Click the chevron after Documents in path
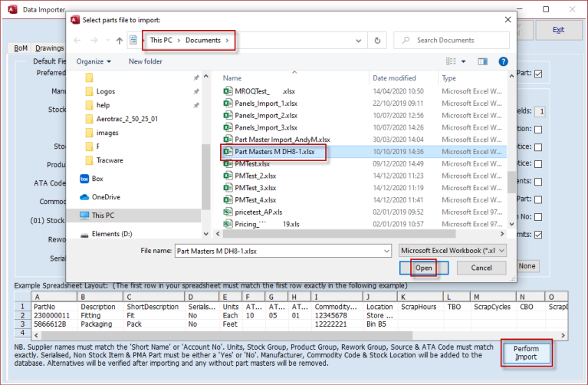The image size is (588, 385). pos(227,41)
